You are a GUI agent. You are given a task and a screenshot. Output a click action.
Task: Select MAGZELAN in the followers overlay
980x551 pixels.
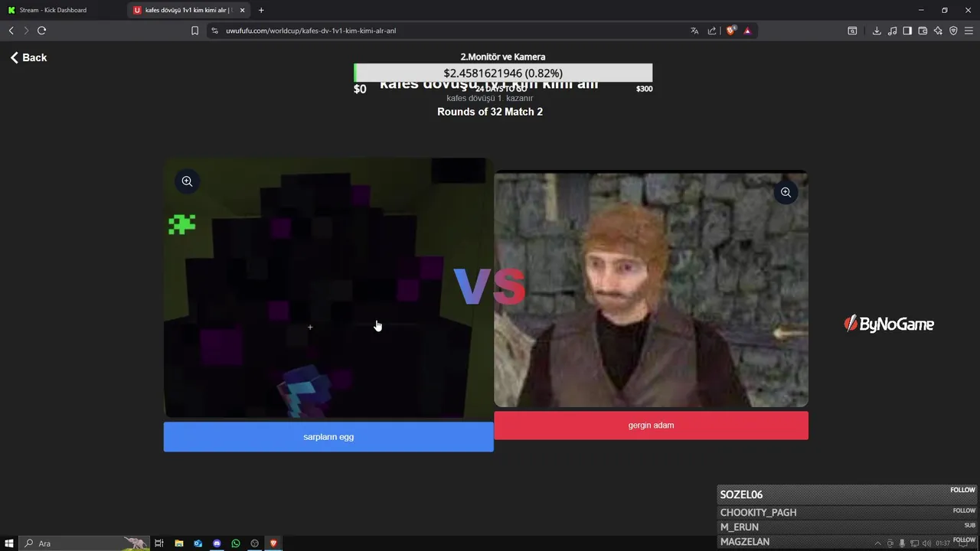click(848, 541)
